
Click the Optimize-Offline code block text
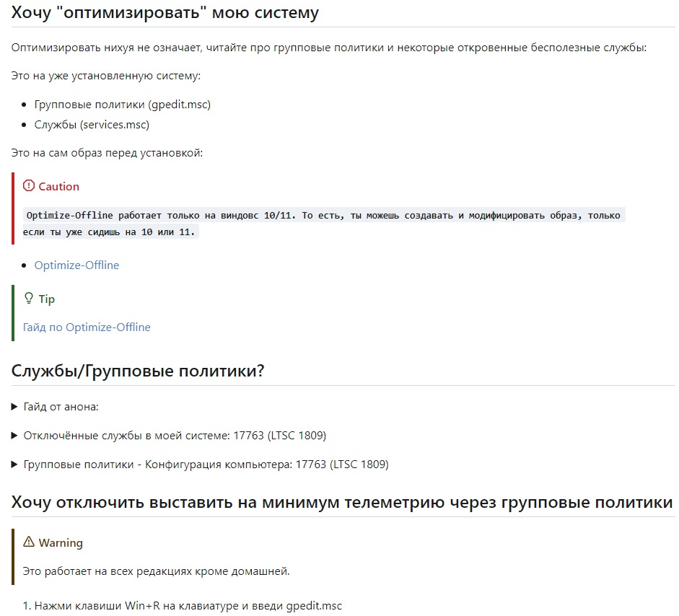point(323,224)
